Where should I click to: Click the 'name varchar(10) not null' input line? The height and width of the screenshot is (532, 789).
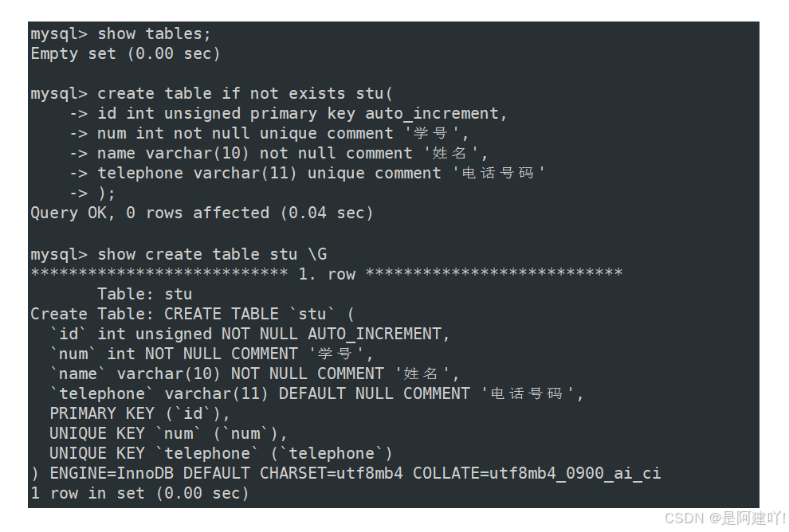pos(279,153)
